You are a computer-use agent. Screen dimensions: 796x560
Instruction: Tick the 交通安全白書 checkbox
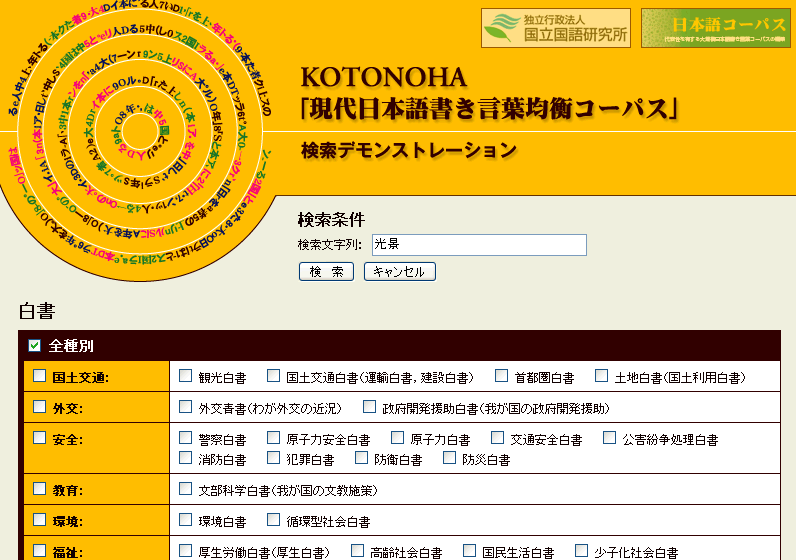[498, 438]
